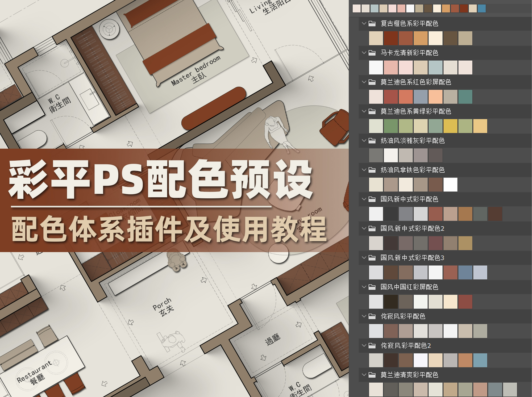The width and height of the screenshot is (532, 397).
Task: Click the folder icon beside 国风中国红彩屏配色
Action: [x=372, y=287]
